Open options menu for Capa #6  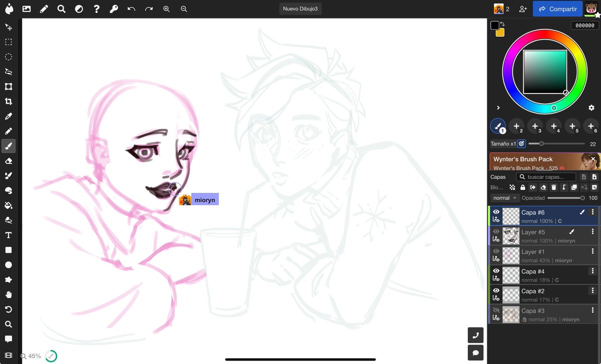pos(592,212)
